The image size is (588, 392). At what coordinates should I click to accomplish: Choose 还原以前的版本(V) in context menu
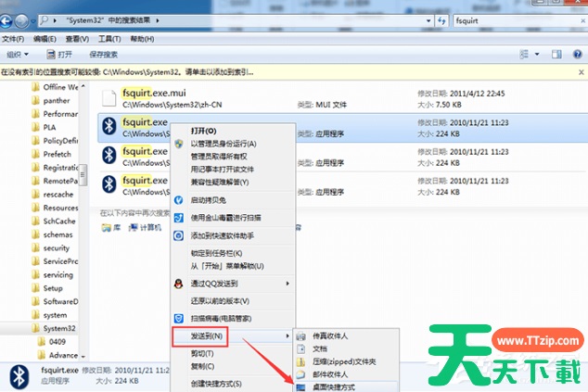click(220, 301)
